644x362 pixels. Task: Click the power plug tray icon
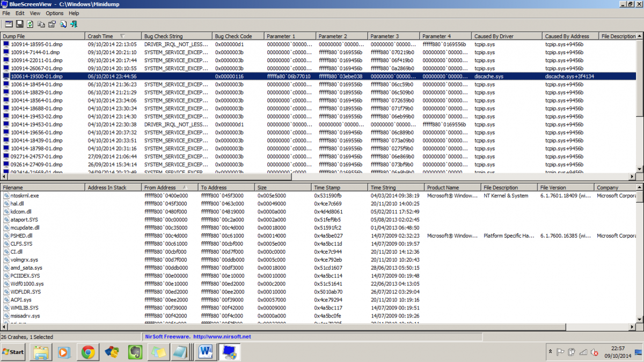(x=571, y=352)
